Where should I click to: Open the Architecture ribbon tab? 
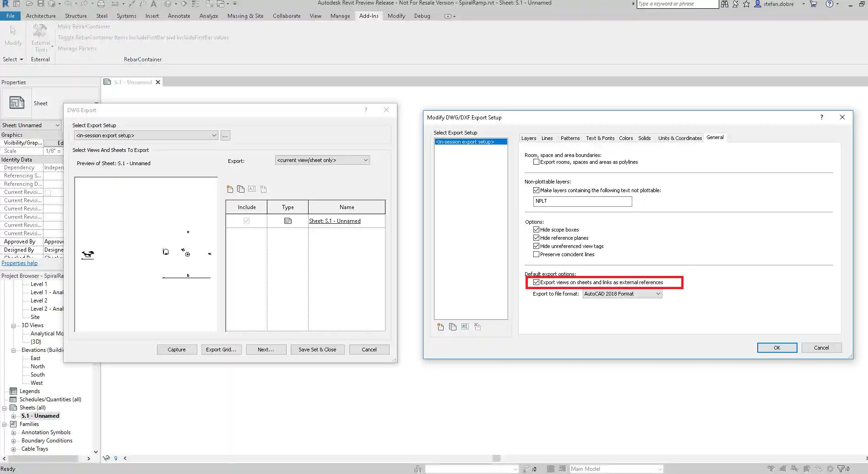coord(41,16)
